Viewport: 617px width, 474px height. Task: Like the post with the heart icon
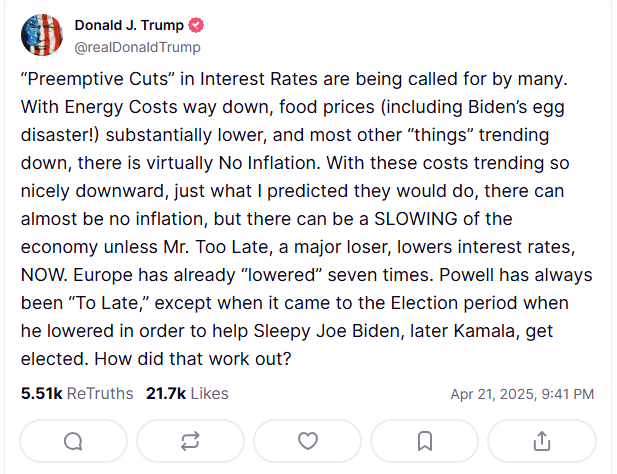click(x=308, y=441)
